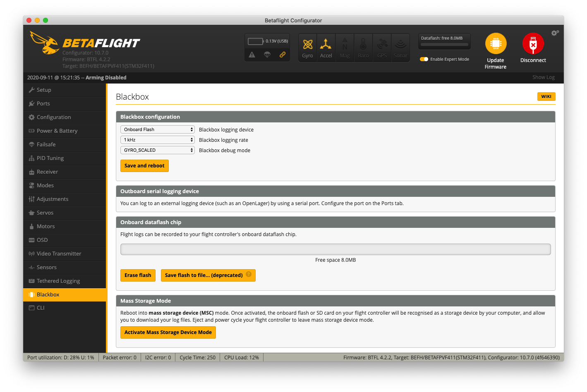Switch to the Failsafe tab
This screenshot has height=392, width=587.
click(65, 144)
